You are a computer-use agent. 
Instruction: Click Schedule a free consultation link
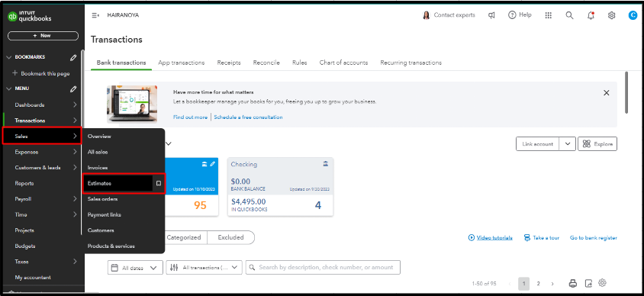[x=248, y=117]
